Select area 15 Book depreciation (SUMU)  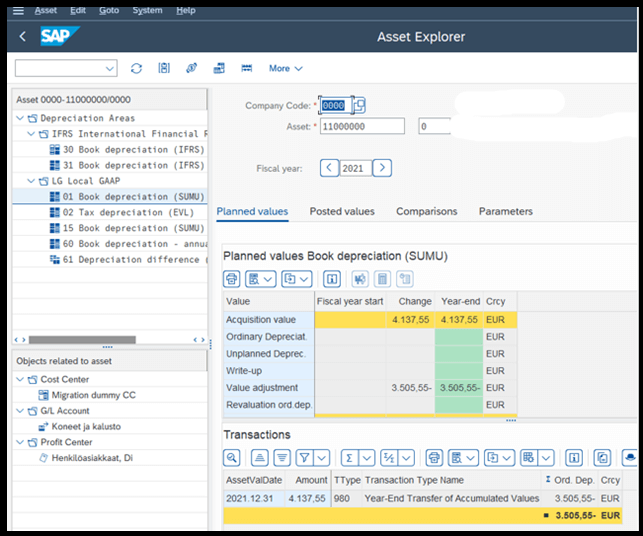(x=127, y=228)
